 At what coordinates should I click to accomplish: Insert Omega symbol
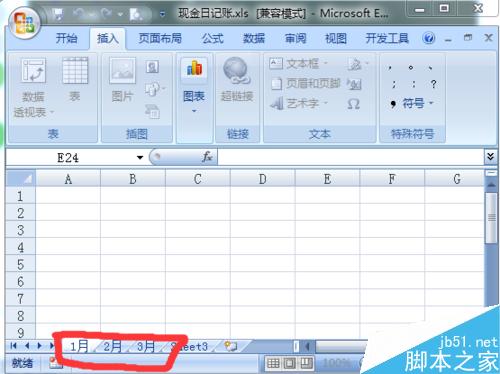(353, 104)
